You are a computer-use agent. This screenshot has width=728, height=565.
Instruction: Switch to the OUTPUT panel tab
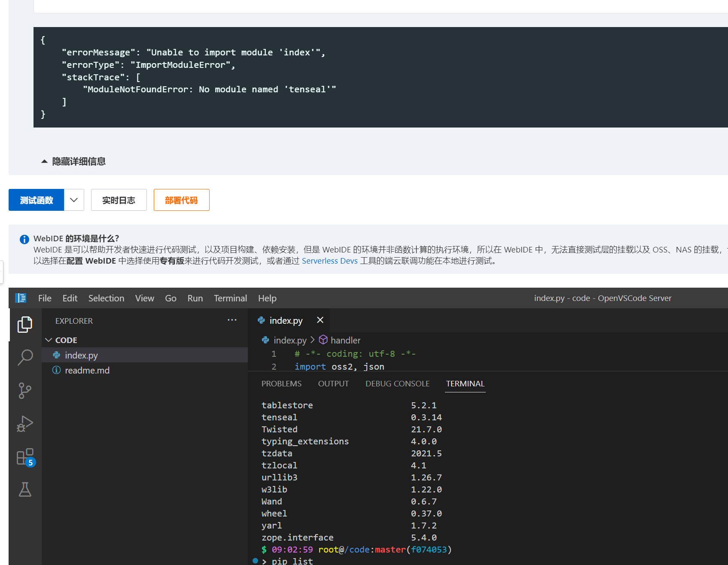coord(333,383)
